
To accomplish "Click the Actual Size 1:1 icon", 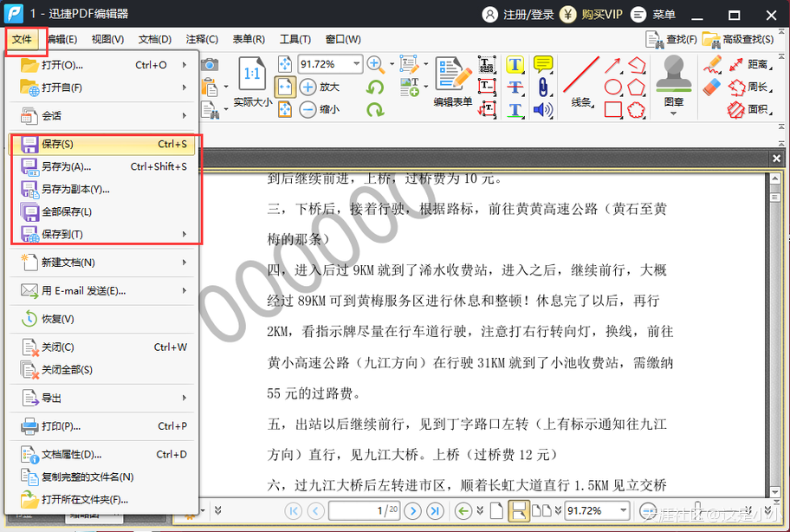I will click(x=252, y=75).
